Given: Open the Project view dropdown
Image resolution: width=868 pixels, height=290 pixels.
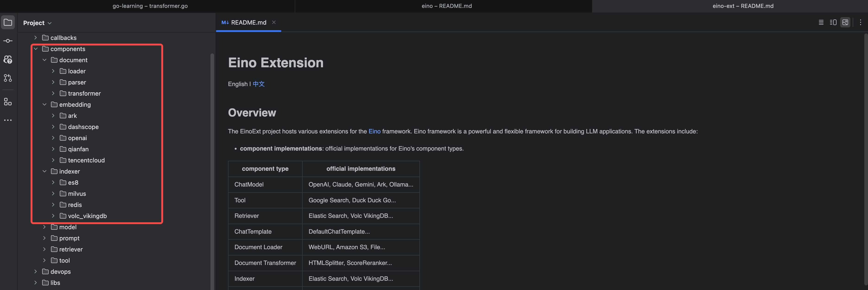Looking at the screenshot, I should [x=37, y=23].
